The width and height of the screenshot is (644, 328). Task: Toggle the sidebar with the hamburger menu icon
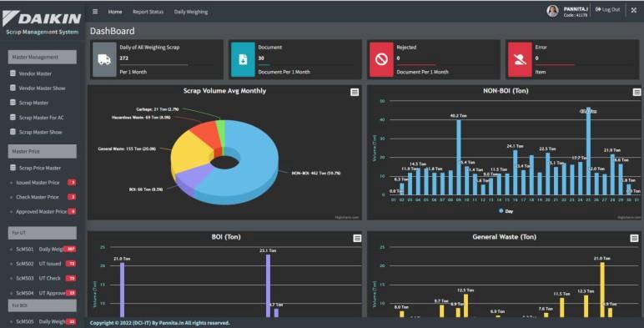pyautogui.click(x=95, y=12)
